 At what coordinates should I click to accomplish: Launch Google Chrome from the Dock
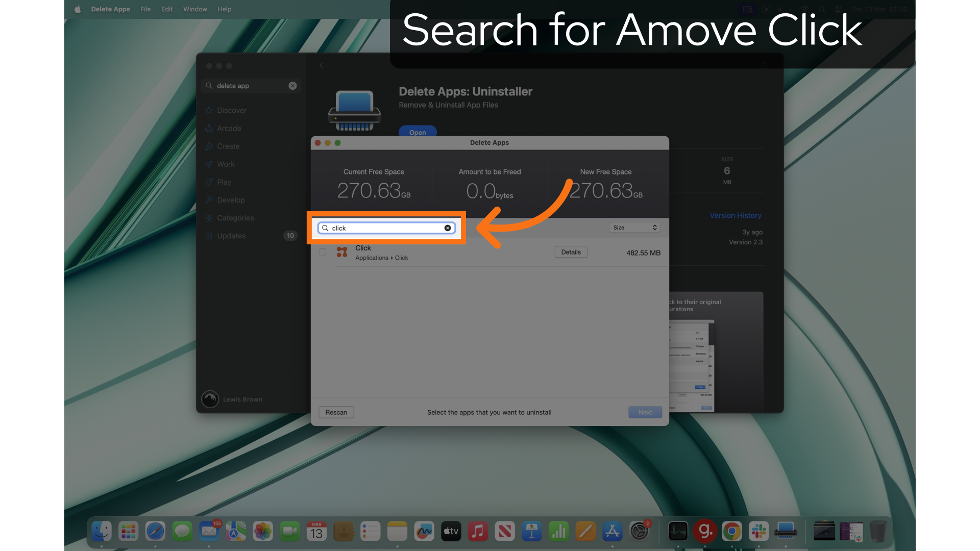coord(732,532)
